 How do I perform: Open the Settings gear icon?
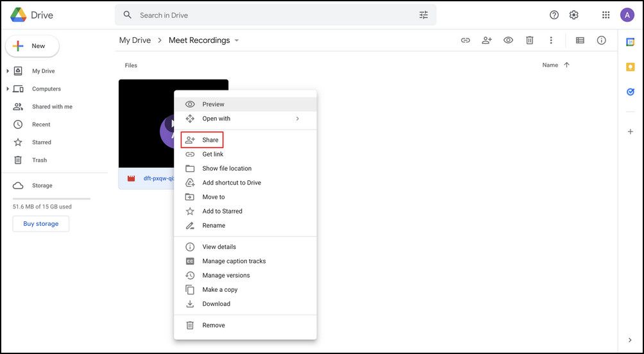[574, 15]
